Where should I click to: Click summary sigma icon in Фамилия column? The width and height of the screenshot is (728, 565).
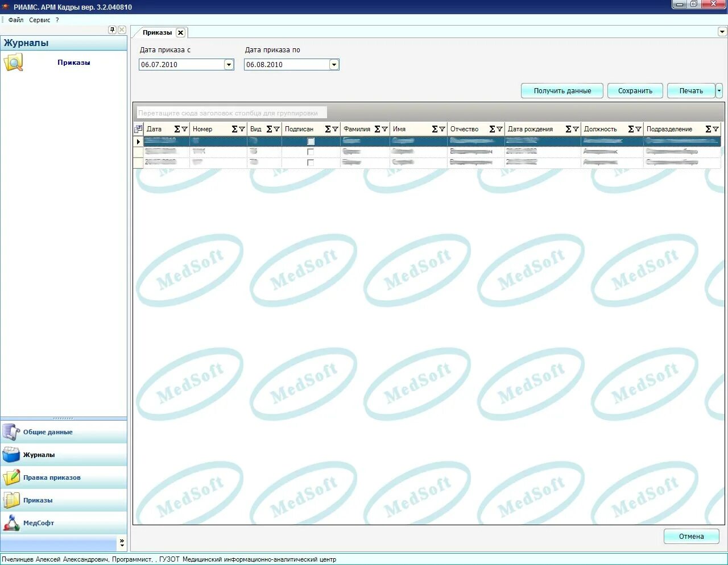pyautogui.click(x=377, y=129)
